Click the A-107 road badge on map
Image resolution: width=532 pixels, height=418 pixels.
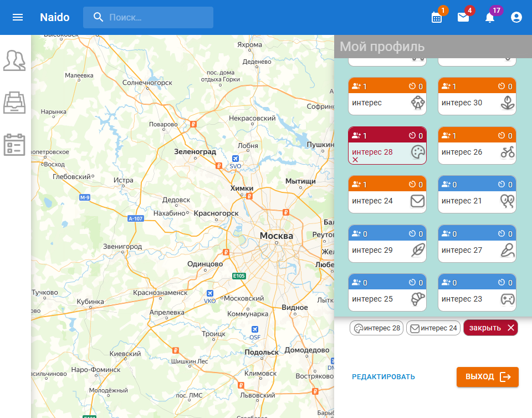(135, 218)
